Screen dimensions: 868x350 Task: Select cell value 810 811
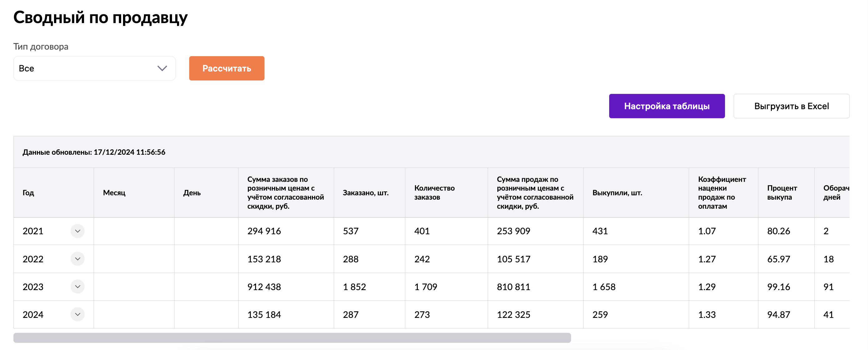click(514, 287)
